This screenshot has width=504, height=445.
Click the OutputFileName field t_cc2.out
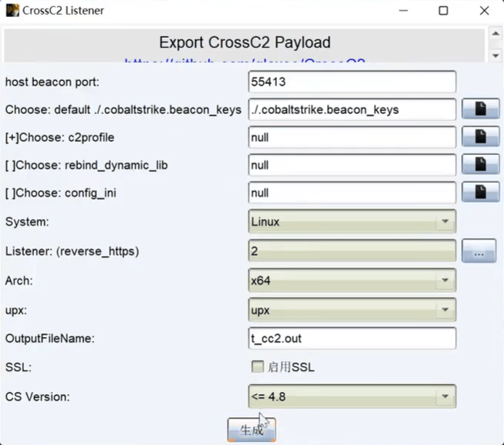(352, 338)
